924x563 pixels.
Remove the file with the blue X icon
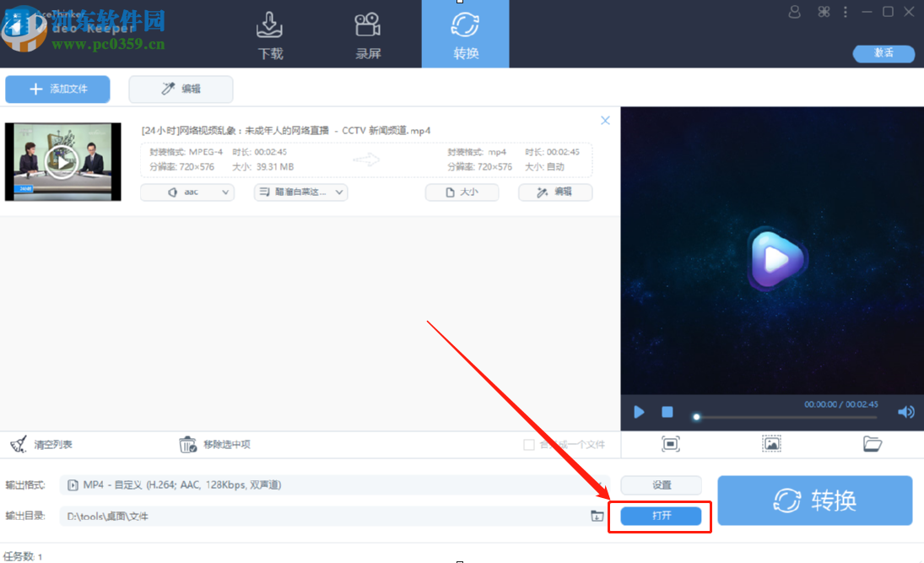[605, 120]
